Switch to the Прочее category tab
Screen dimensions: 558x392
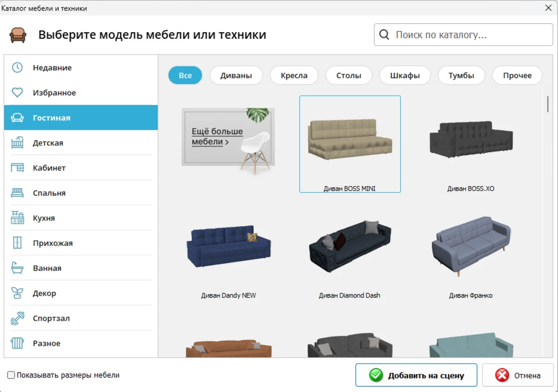pos(517,75)
